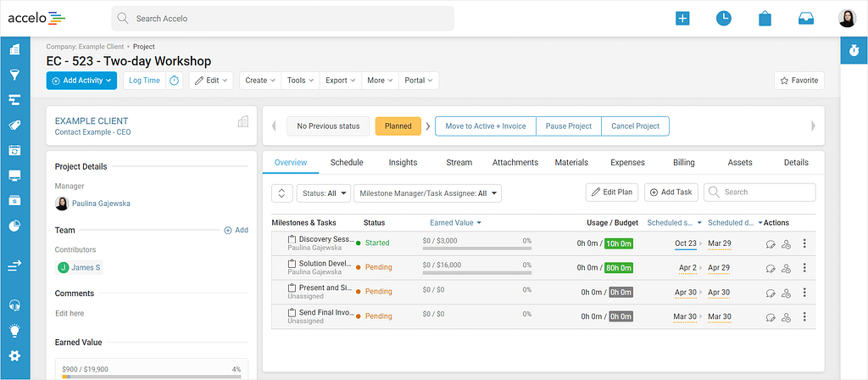Open Projects gantt icon in left sidebar
The width and height of the screenshot is (868, 380).
click(x=15, y=100)
